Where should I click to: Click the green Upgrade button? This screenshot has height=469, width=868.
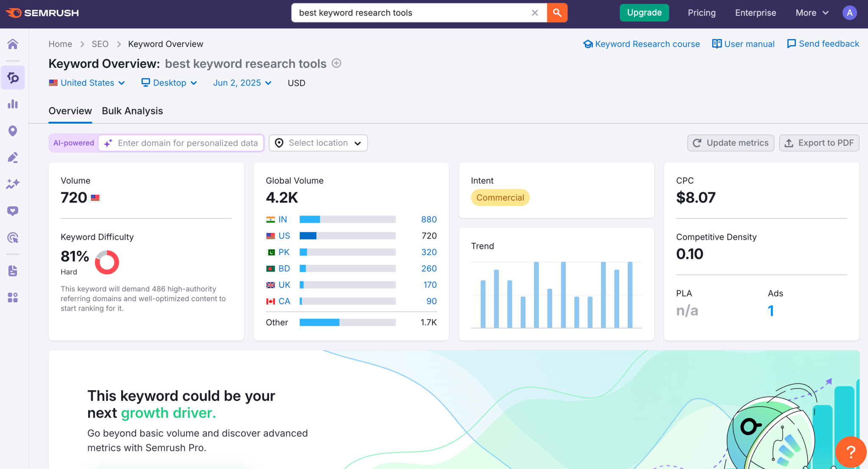[644, 13]
